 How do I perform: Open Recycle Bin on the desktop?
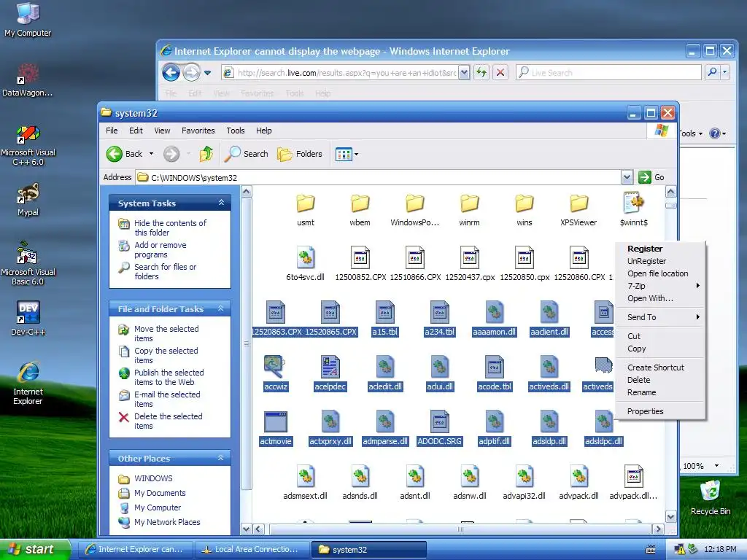(710, 497)
